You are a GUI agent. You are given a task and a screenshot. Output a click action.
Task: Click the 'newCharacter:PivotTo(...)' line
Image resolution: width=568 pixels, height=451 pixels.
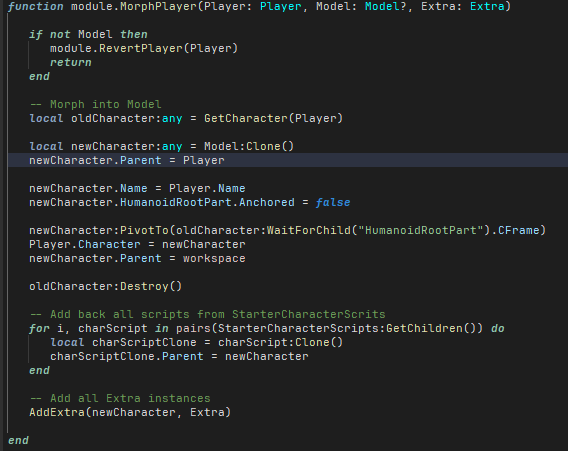[x=287, y=230]
